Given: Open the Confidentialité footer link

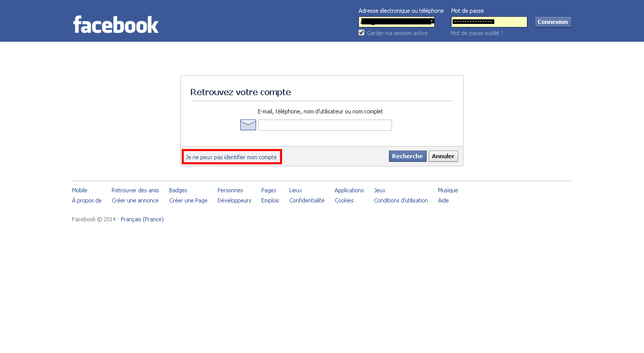Looking at the screenshot, I should [307, 200].
